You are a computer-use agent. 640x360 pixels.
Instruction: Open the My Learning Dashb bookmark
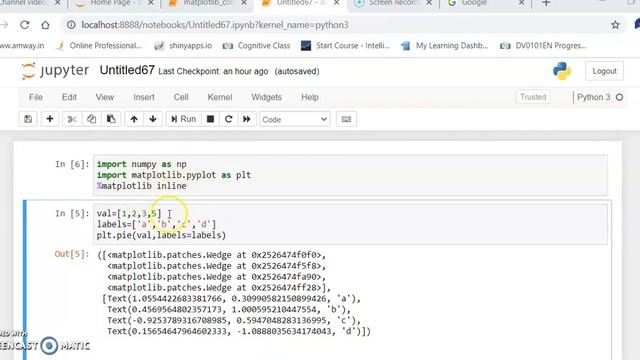coord(445,46)
